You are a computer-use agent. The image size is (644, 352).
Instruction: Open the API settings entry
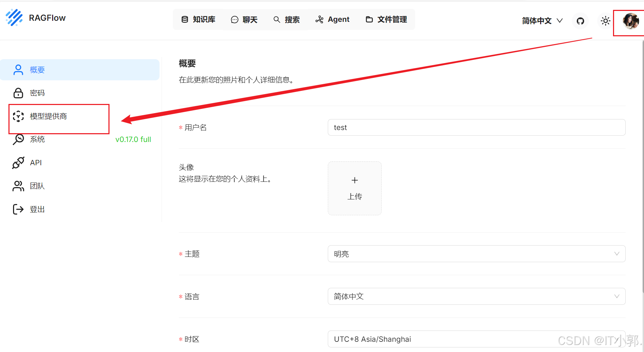[36, 162]
